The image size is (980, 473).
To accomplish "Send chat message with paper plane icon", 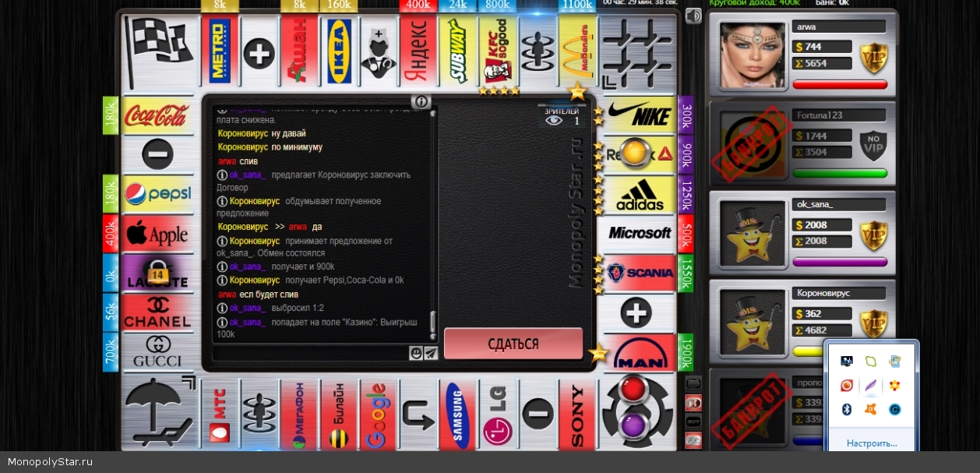I will [x=430, y=353].
